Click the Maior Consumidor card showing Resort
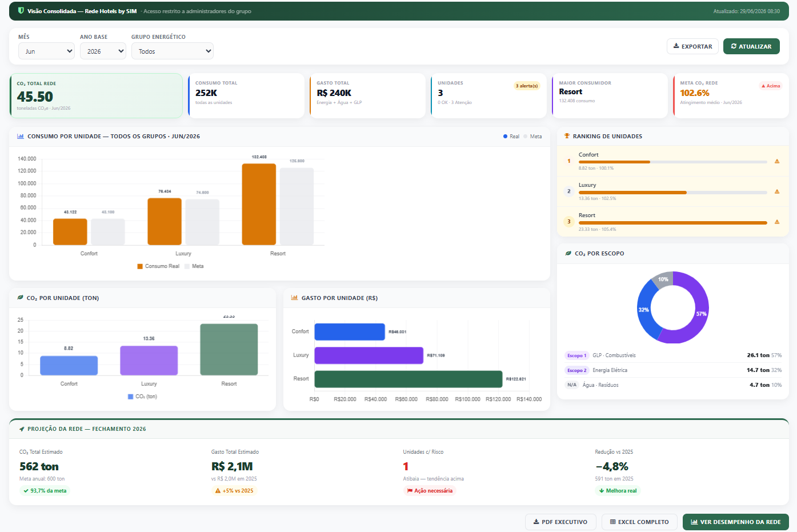Screen dimensions: 797x532 pyautogui.click(x=610, y=95)
